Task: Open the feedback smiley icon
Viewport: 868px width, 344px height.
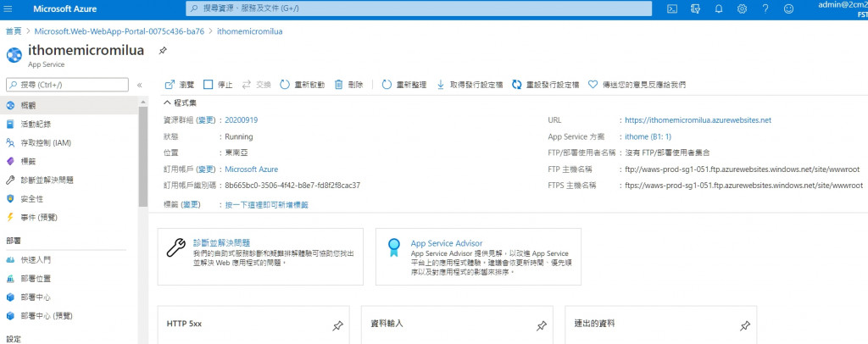Action: click(788, 8)
